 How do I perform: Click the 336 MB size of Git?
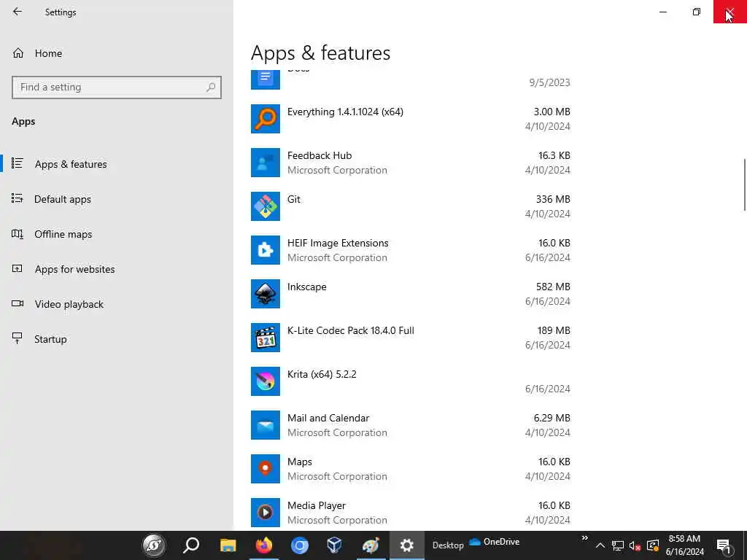pyautogui.click(x=553, y=199)
